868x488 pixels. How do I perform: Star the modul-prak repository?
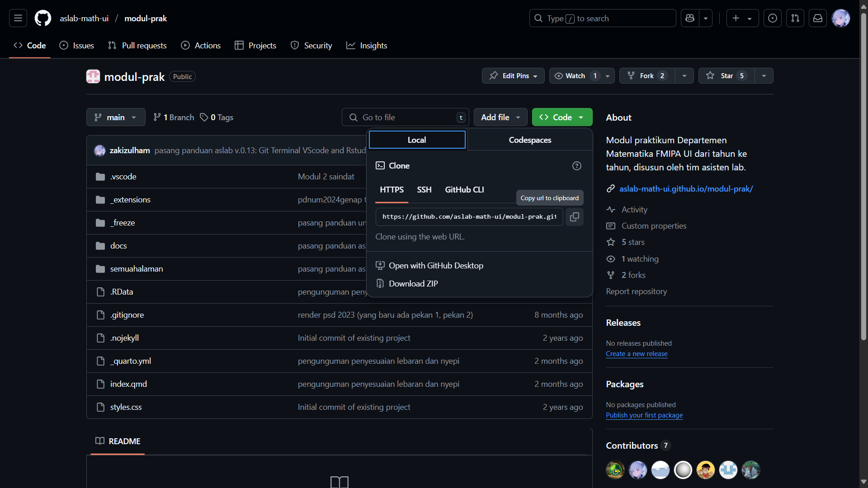tap(726, 75)
